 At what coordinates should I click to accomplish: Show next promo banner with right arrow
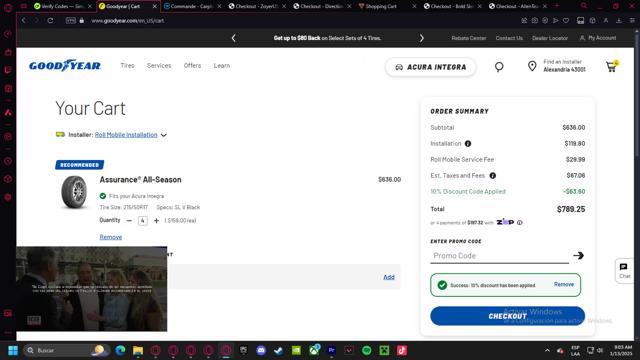click(x=422, y=38)
